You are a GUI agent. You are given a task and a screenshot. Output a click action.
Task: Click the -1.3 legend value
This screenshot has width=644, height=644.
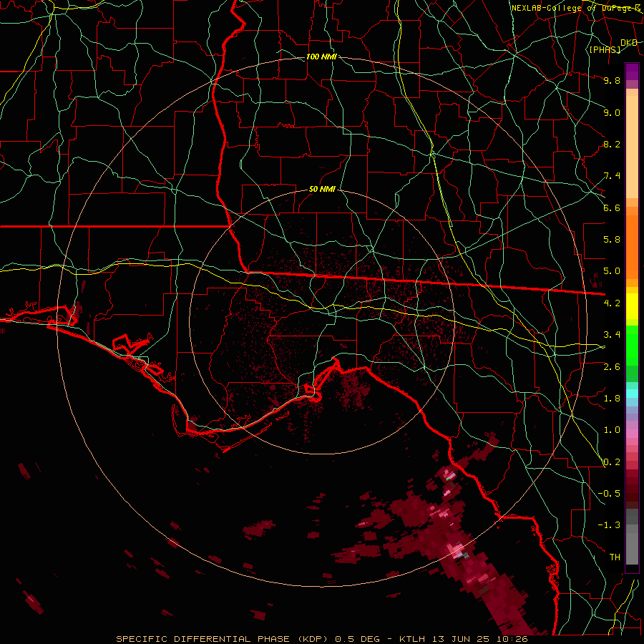coord(609,525)
